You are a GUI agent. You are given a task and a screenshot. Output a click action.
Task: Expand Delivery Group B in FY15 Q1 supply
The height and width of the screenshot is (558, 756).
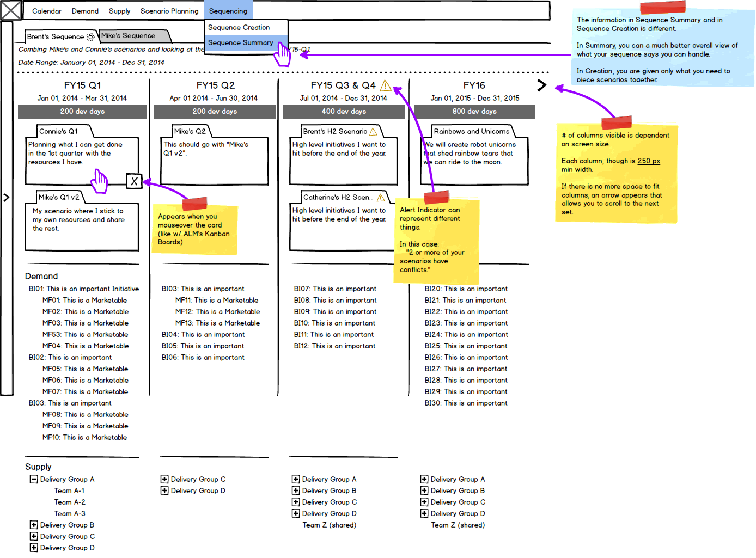click(34, 525)
